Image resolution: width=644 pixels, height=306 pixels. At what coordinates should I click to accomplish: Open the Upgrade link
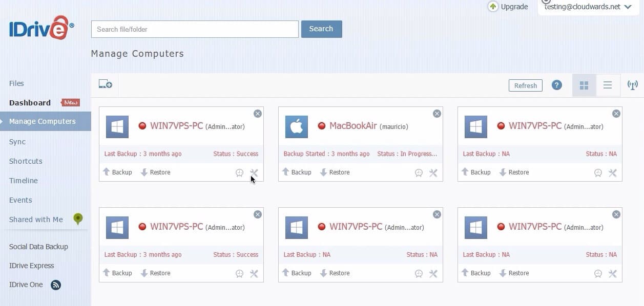click(507, 7)
